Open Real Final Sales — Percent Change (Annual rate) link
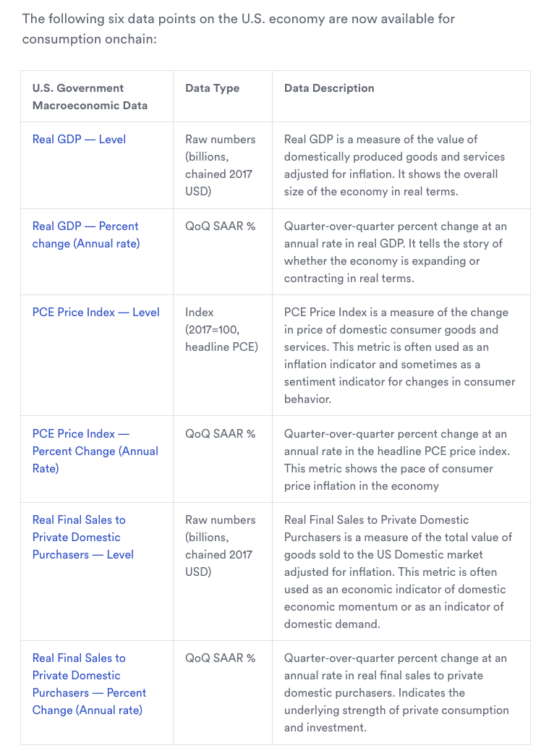 89,684
